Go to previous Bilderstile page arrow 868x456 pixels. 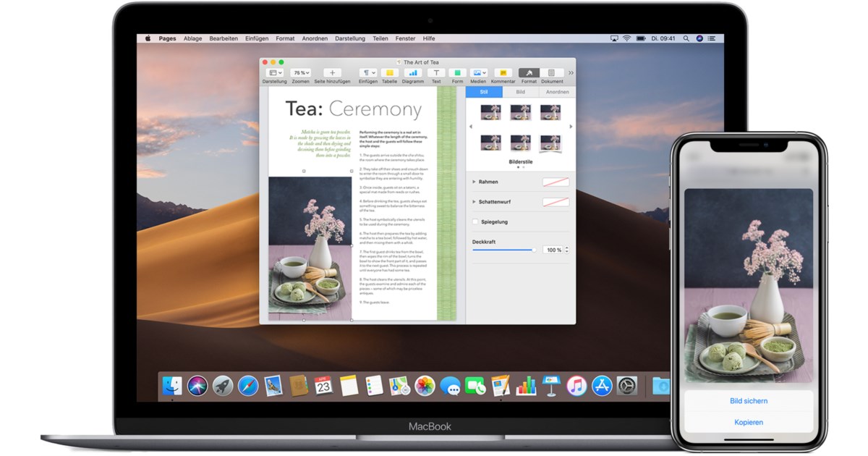[471, 127]
